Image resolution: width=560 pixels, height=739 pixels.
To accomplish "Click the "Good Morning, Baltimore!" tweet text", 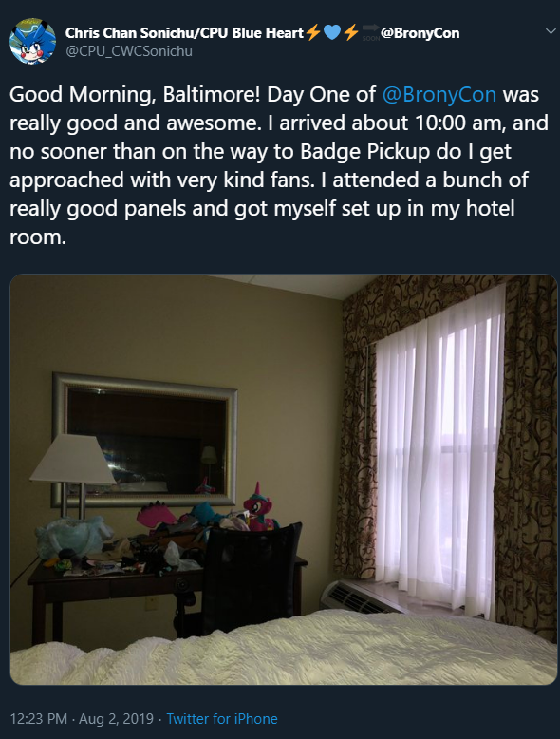I will [135, 94].
